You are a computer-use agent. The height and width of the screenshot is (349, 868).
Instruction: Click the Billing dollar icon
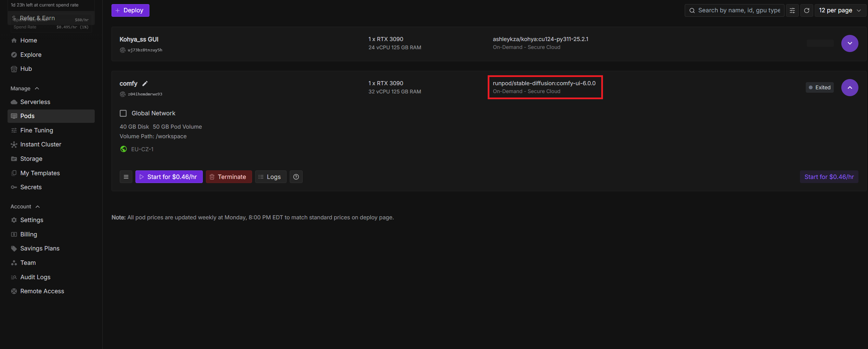click(14, 234)
